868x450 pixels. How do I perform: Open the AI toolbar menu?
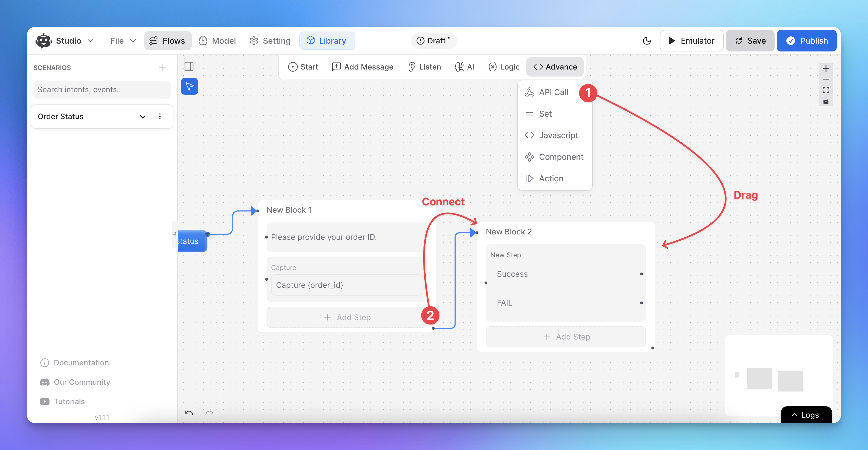pos(464,67)
